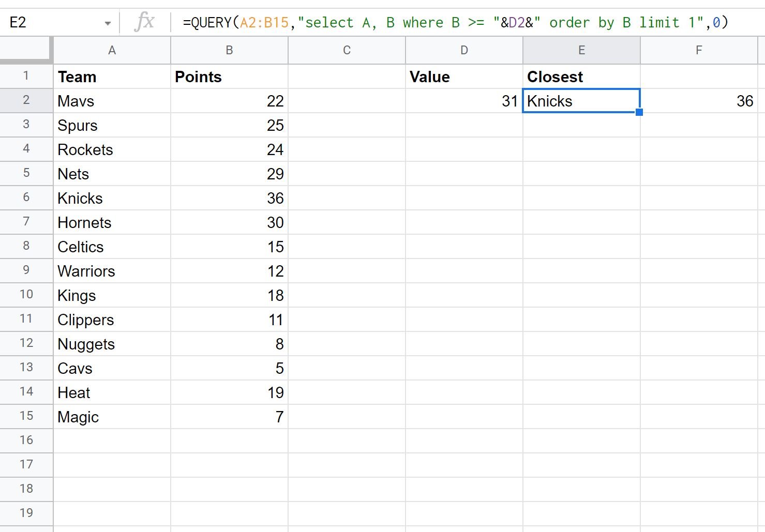Click the Points header cell
The image size is (765, 532).
(229, 77)
